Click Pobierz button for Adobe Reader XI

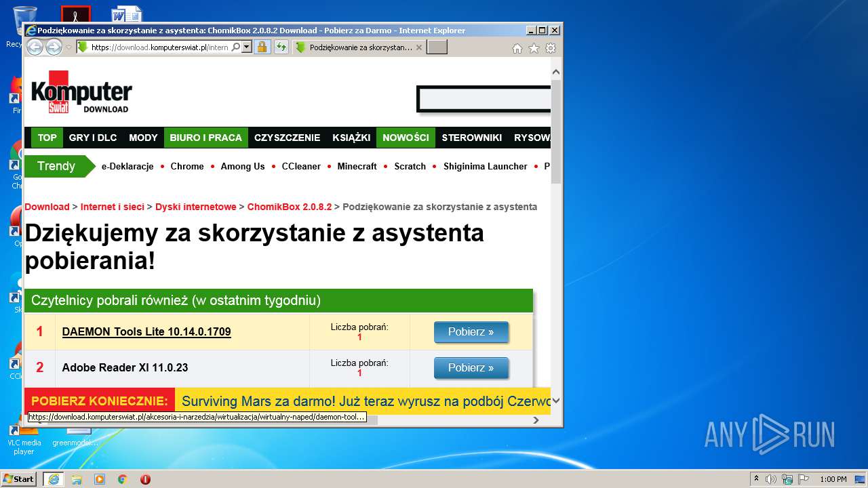[x=471, y=368]
